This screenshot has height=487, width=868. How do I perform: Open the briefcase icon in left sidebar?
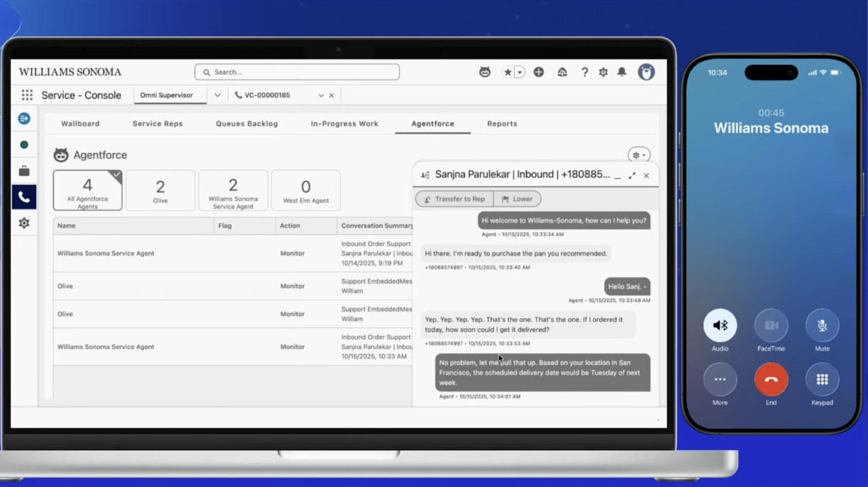coord(24,171)
